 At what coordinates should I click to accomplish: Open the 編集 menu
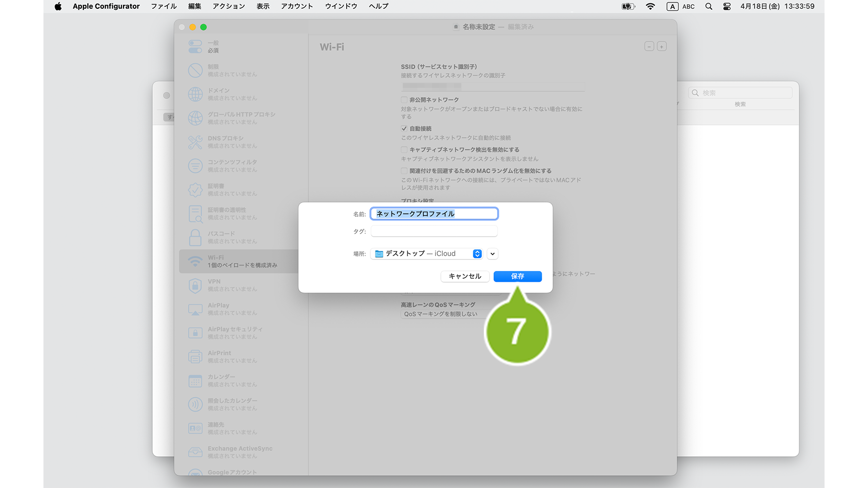pos(195,6)
